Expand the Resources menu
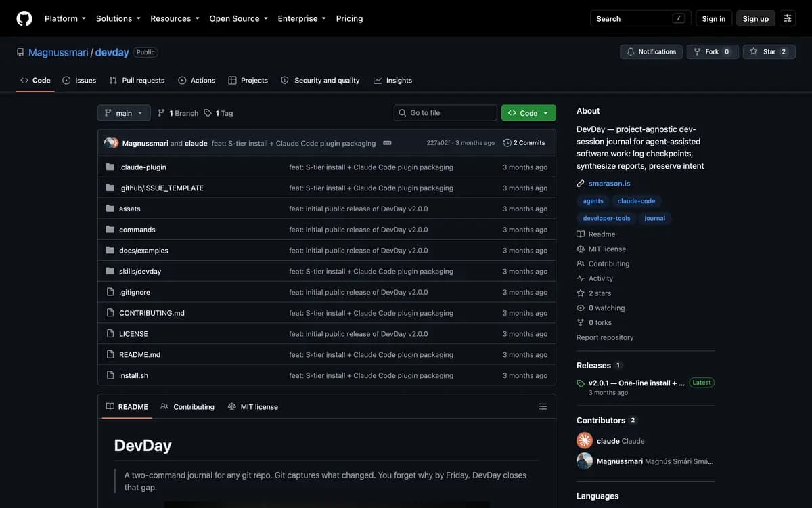Image resolution: width=812 pixels, height=508 pixels. pyautogui.click(x=175, y=18)
